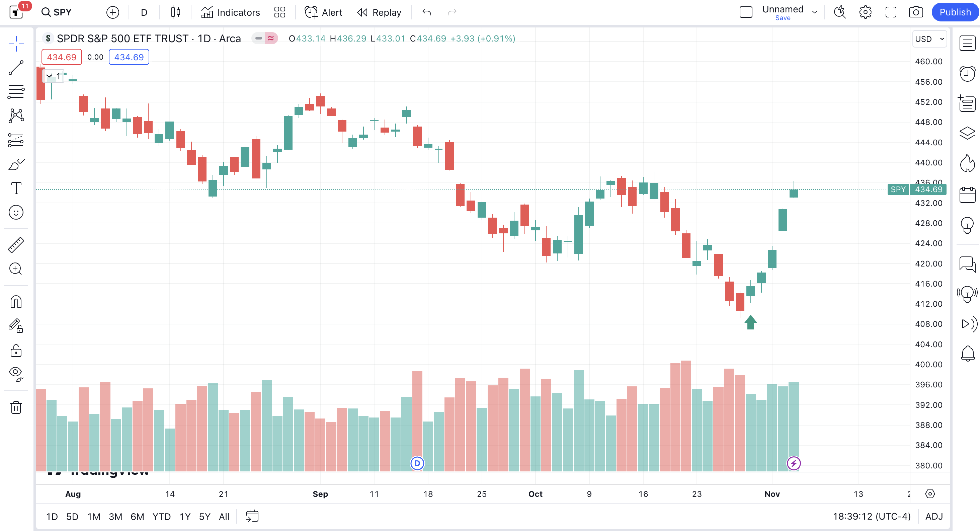
Task: Switch to the 5D timeframe
Action: click(x=72, y=517)
